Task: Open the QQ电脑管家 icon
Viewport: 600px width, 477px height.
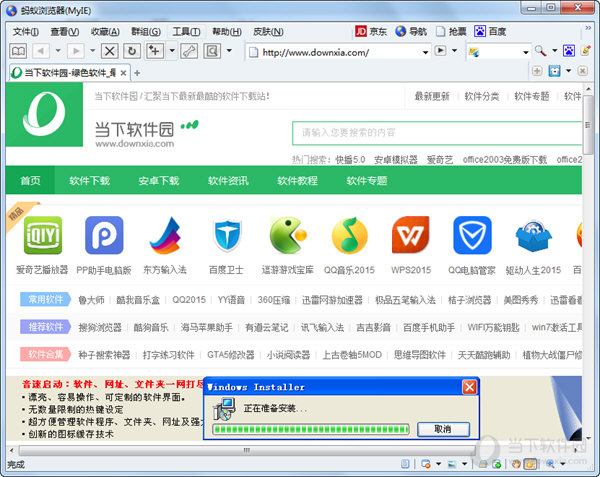Action: click(472, 235)
